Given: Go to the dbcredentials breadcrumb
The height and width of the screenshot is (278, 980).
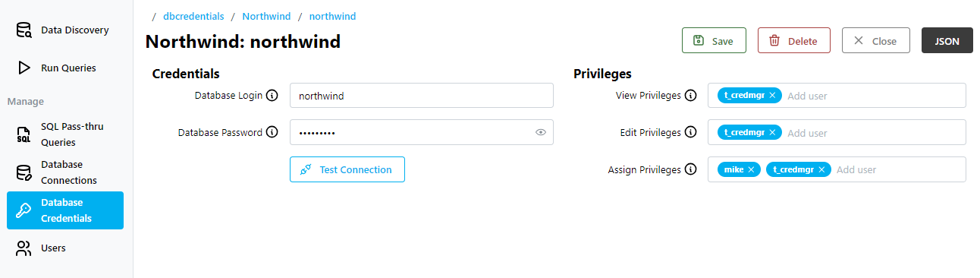Looking at the screenshot, I should 192,16.
